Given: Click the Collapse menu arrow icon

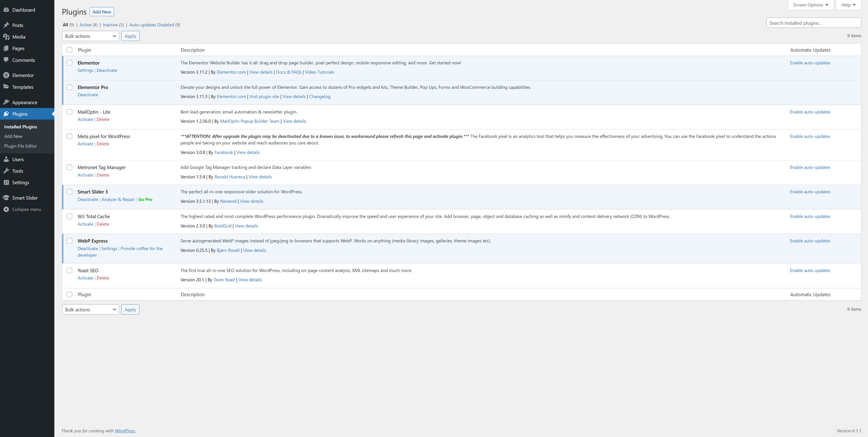Looking at the screenshot, I should [6, 209].
